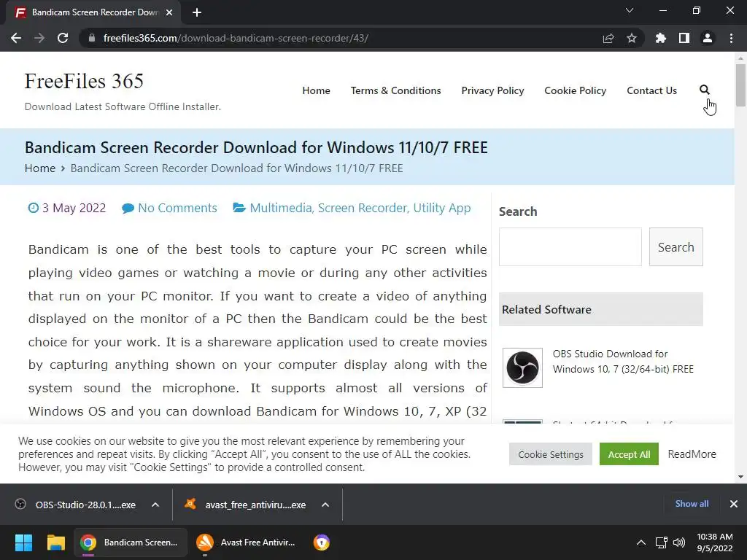
Task: Click the shield icon on taskbar
Action: (x=322, y=542)
